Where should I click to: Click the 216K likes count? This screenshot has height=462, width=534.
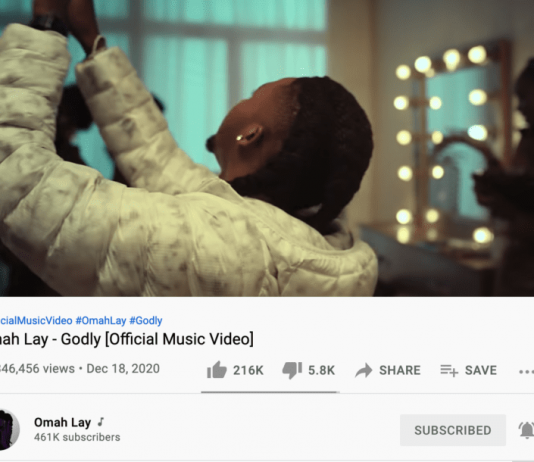coord(248,370)
